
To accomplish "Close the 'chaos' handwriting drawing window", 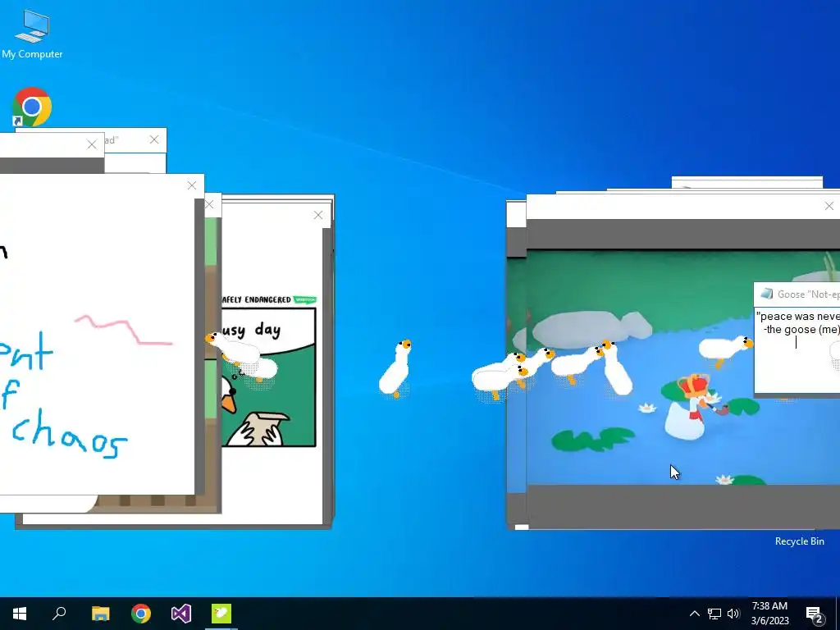I will tap(192, 185).
